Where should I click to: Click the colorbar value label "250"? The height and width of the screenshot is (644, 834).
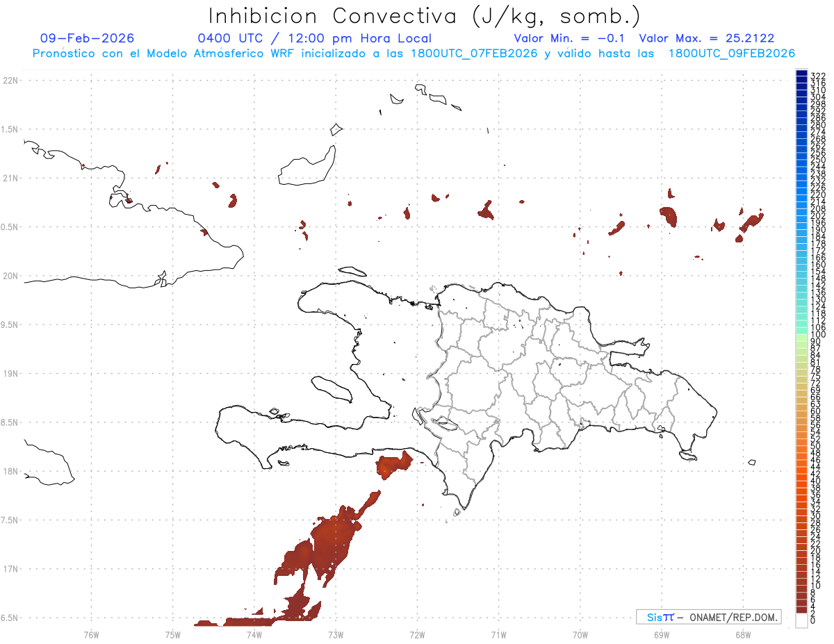coord(818,160)
